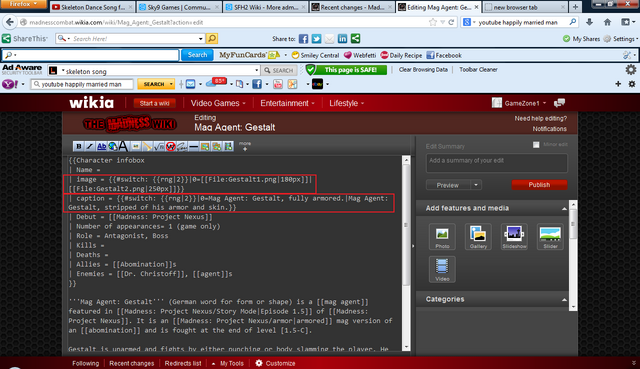This screenshot has width=640, height=369.
Task: Go to the Firefox home page
Action: pyautogui.click(x=607, y=22)
